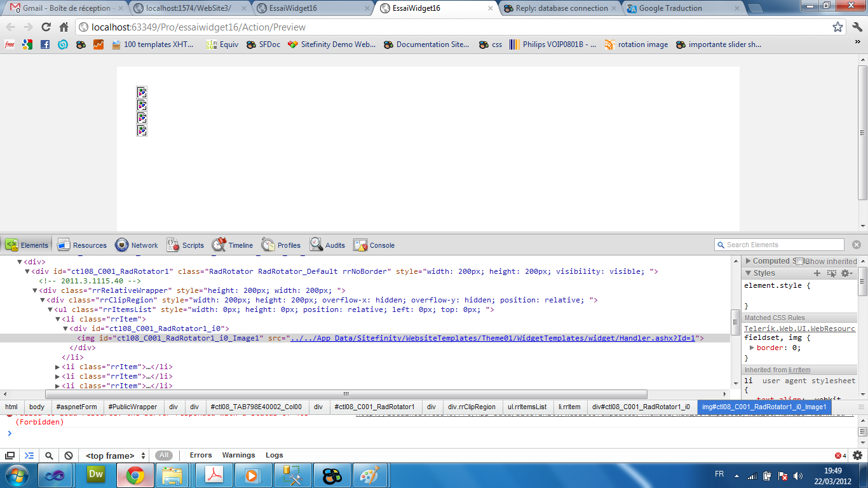Undock DevTools into separate window
868x488 pixels.
(10, 456)
